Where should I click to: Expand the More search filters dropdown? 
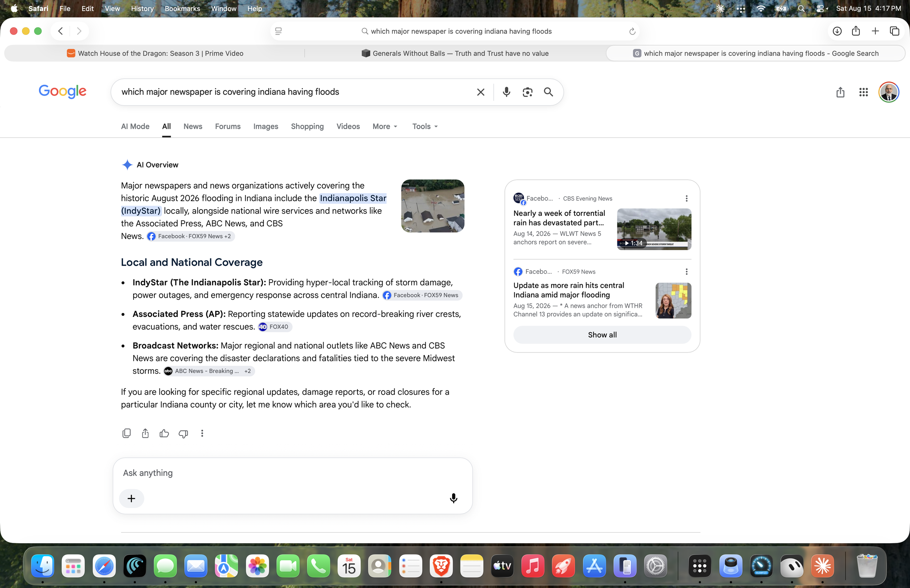coord(385,126)
